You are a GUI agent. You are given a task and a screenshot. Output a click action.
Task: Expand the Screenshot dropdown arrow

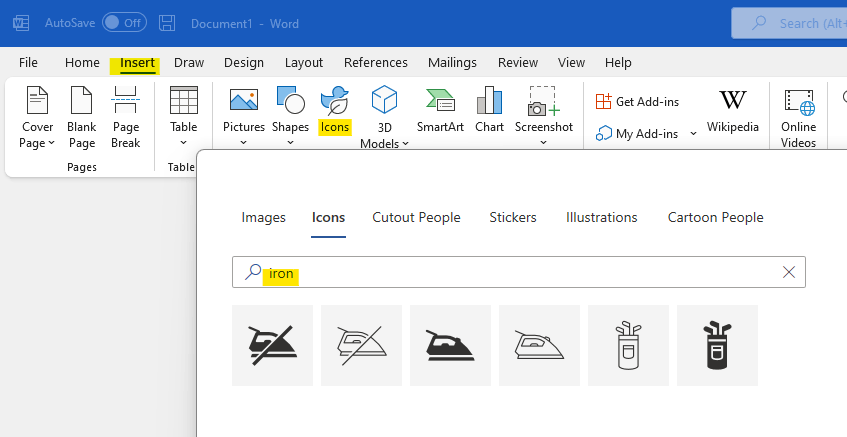pos(543,143)
